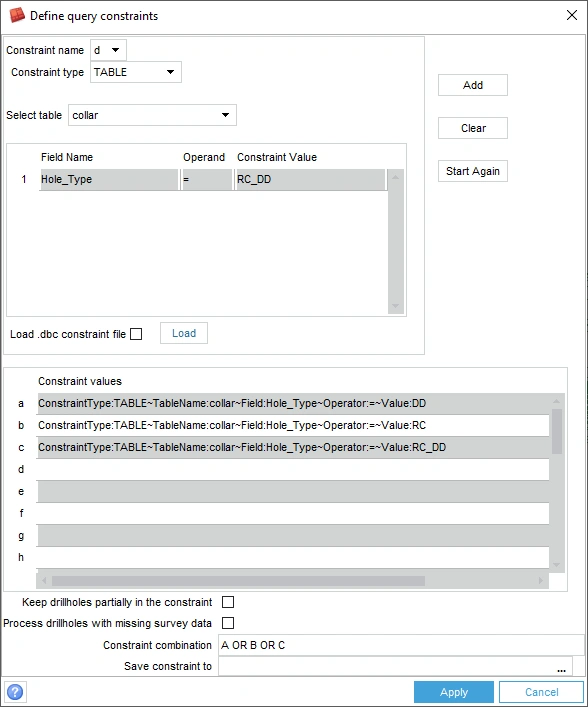Image resolution: width=588 pixels, height=707 pixels.
Task: Select empty constraint row e
Action: pyautogui.click(x=293, y=491)
